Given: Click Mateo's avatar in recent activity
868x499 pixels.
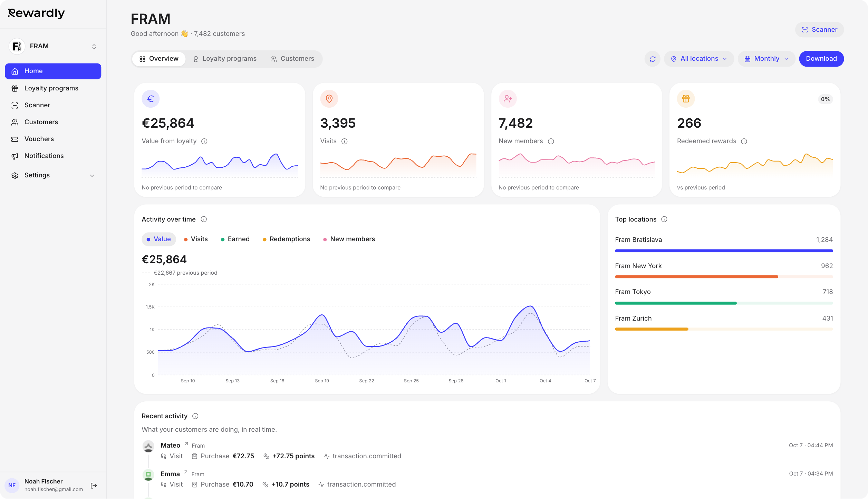Looking at the screenshot, I should [x=148, y=447].
